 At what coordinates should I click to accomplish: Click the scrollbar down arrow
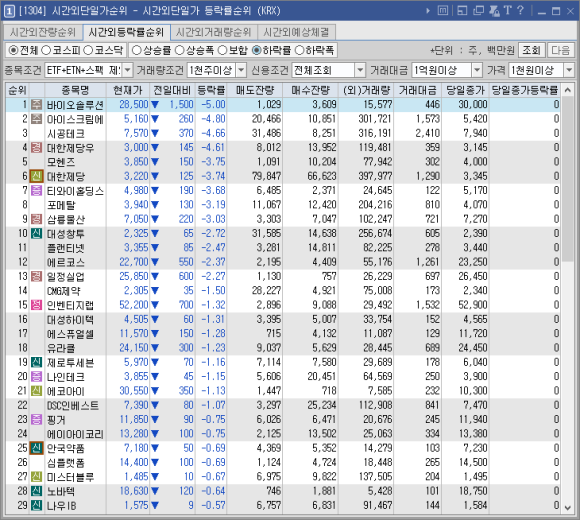point(568,508)
